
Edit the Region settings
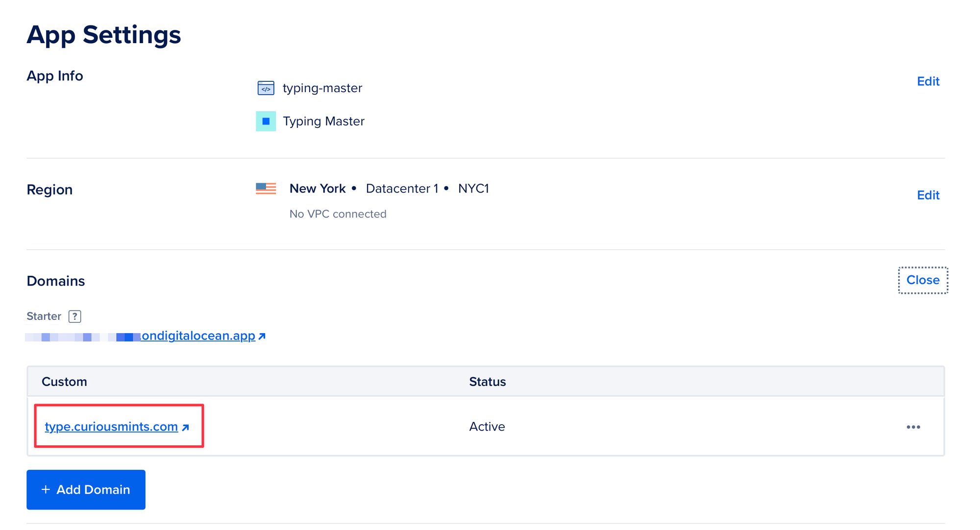click(928, 195)
